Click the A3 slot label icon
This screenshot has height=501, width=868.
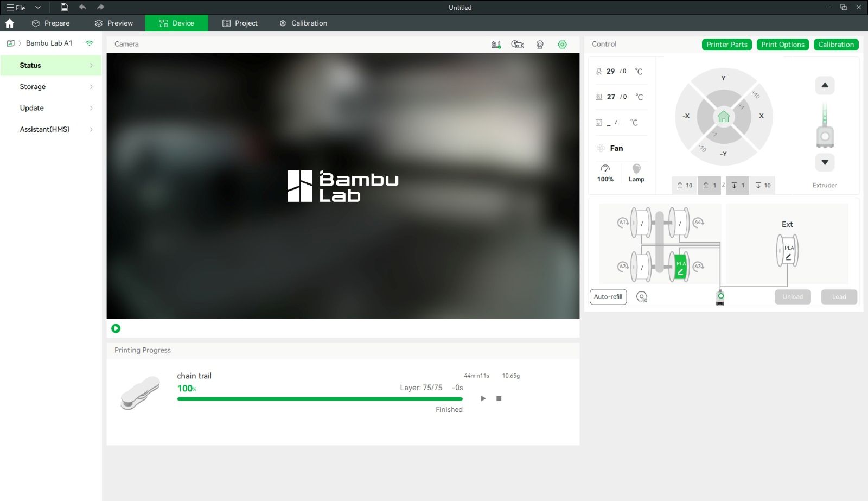(x=698, y=267)
